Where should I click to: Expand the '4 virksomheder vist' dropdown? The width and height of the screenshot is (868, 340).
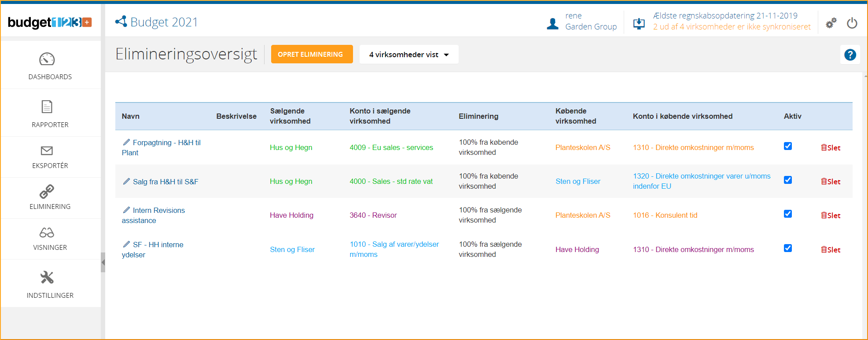click(408, 55)
